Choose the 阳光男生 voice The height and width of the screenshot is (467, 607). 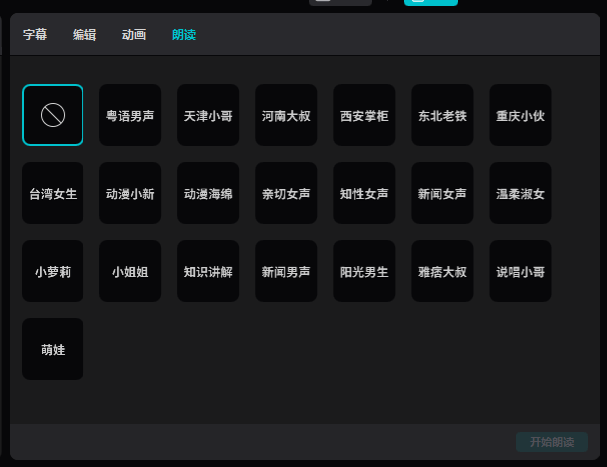[364, 271]
